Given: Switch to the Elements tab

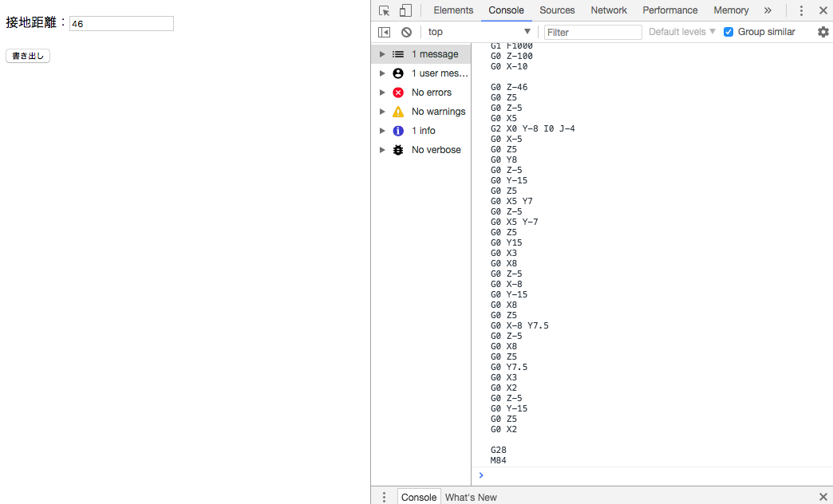Looking at the screenshot, I should (453, 10).
